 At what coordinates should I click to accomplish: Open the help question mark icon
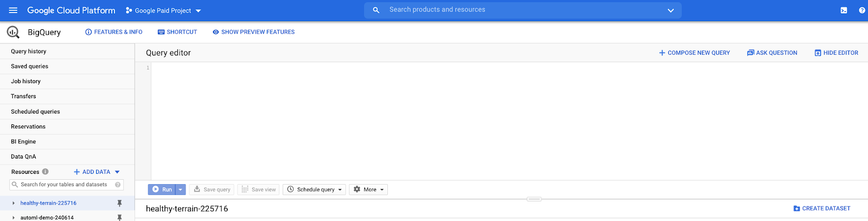click(x=861, y=10)
